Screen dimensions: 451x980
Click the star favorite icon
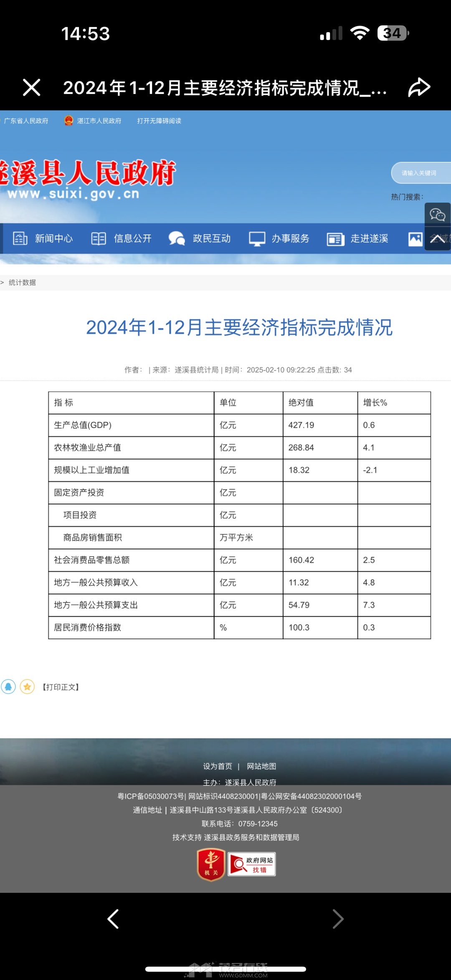coord(27,686)
